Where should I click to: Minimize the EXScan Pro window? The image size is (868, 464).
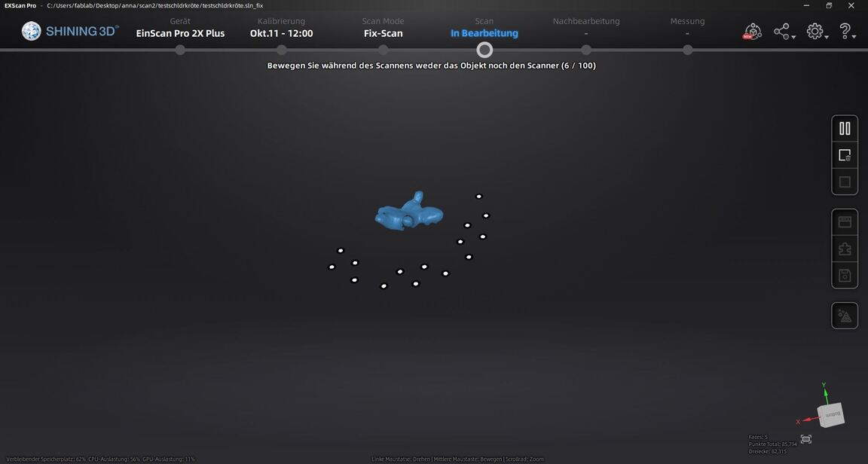pos(806,5)
